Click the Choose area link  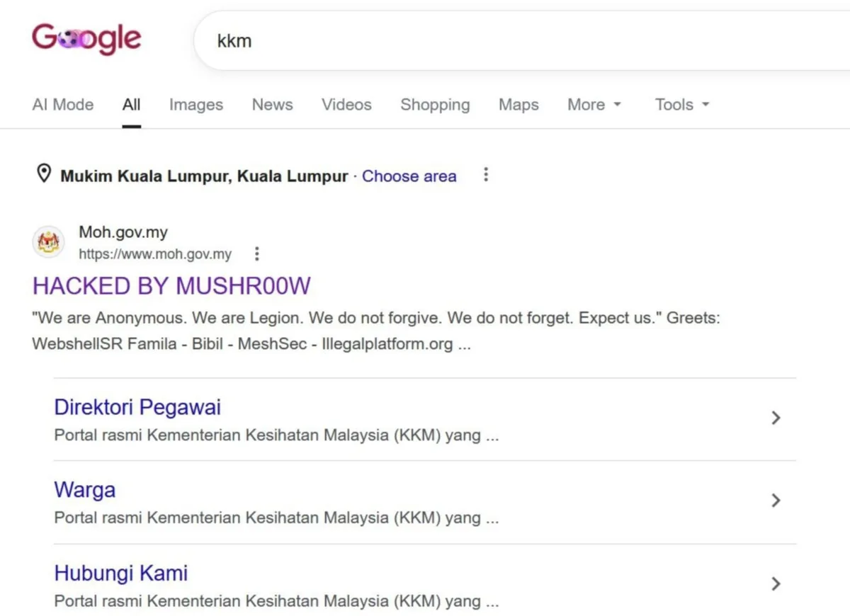(409, 176)
